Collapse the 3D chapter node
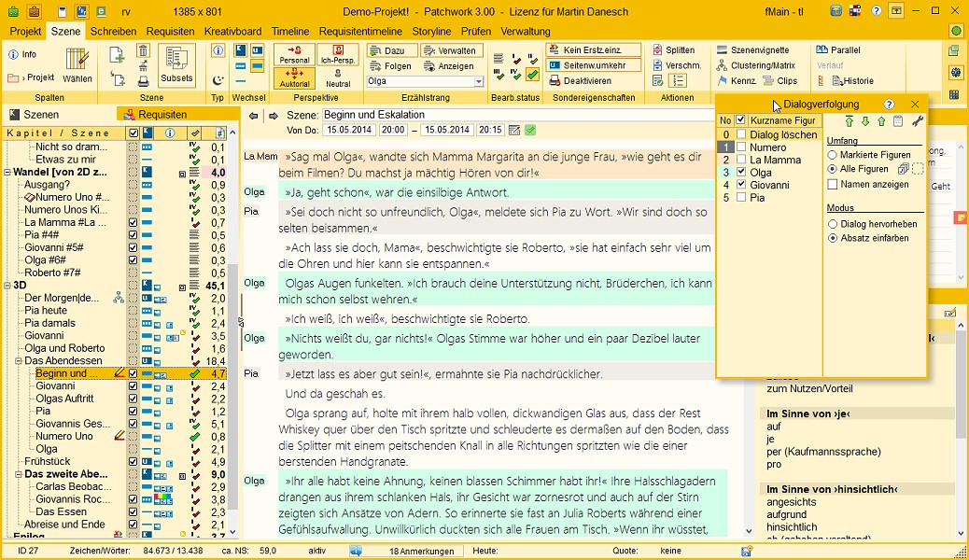 click(7, 286)
